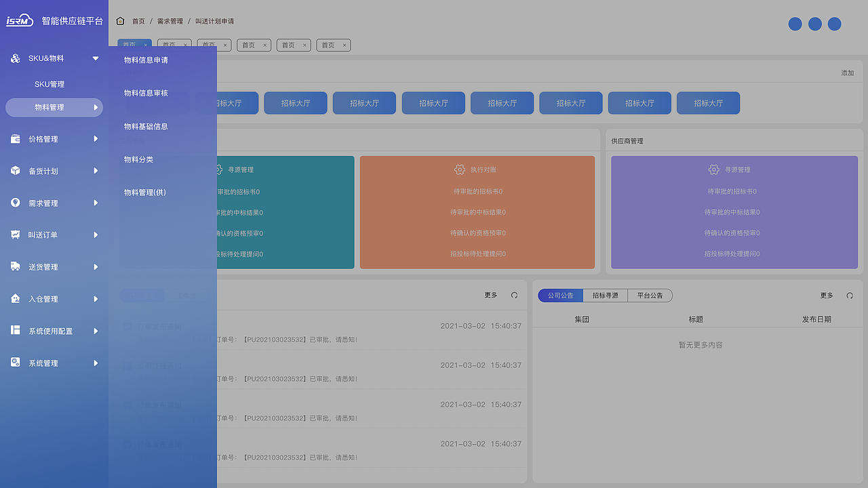Switch to the 平台公告 tab
This screenshot has height=488, width=868.
(x=650, y=296)
